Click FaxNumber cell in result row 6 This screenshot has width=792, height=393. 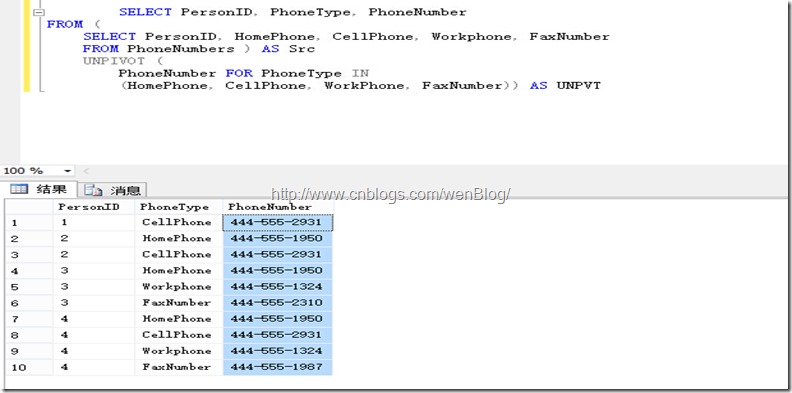(x=178, y=303)
